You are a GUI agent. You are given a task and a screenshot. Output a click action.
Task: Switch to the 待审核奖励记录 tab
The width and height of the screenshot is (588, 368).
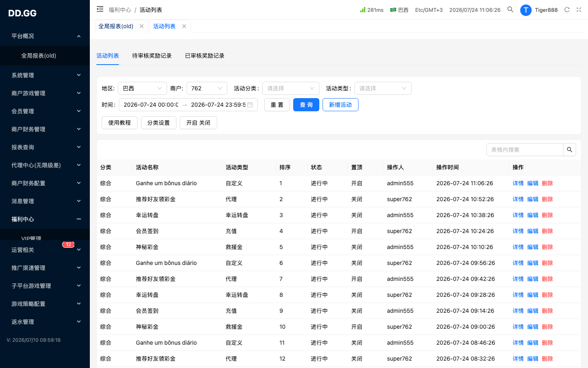(x=152, y=56)
